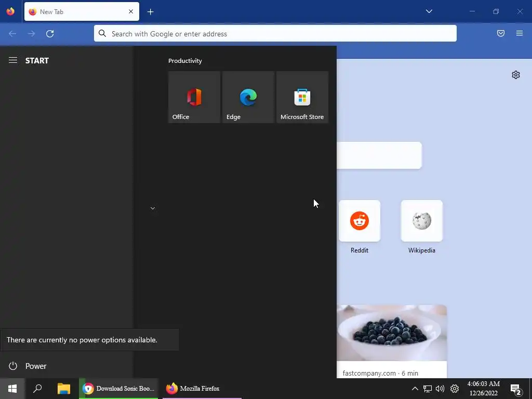Switch to Download Sonic Boo... taskbar window
This screenshot has height=399, width=532.
coord(118,389)
